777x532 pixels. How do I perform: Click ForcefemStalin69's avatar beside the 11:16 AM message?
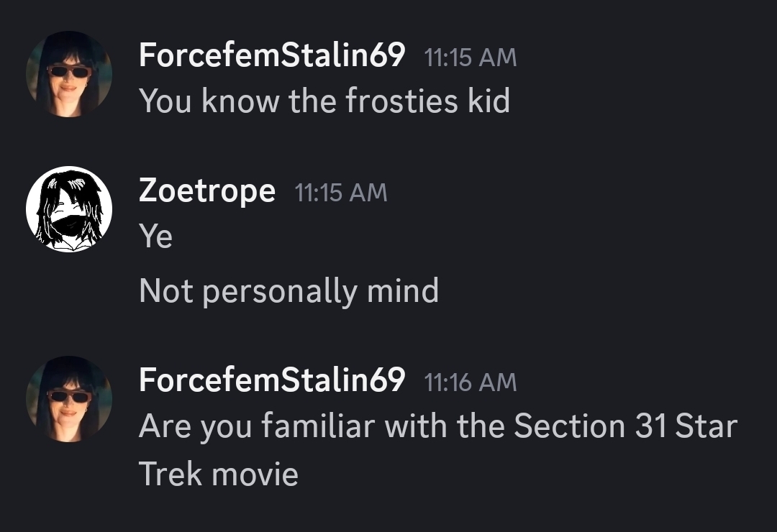(69, 399)
